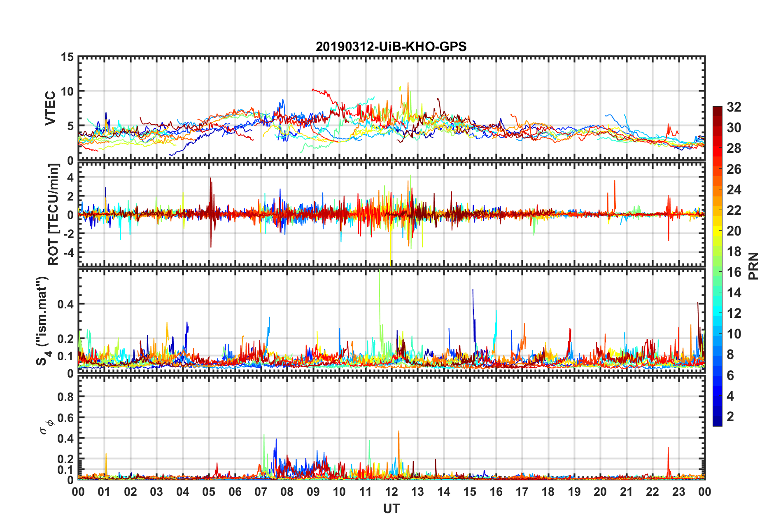Viewport: 783px width, 532px height.
Task: Click the PRN colorbar gradient
Action: (x=717, y=266)
